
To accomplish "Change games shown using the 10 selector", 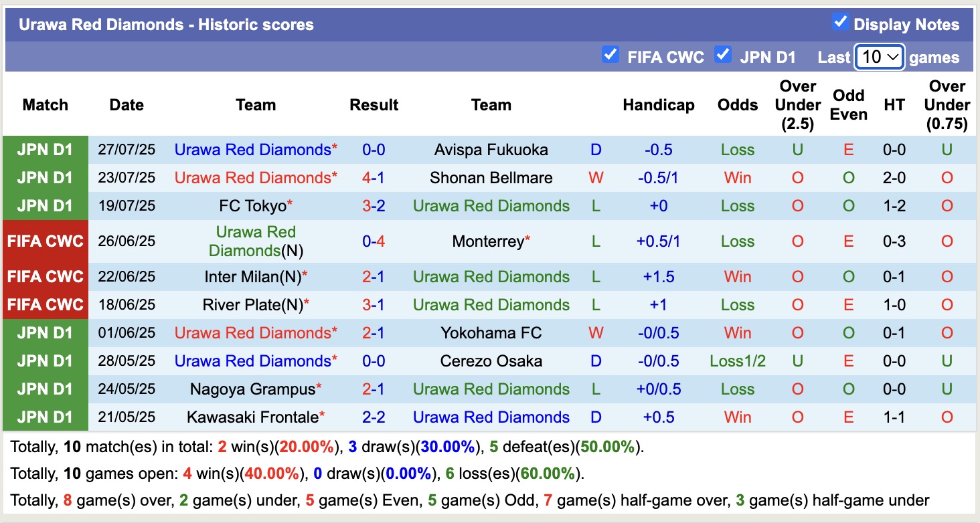I will coord(879,57).
